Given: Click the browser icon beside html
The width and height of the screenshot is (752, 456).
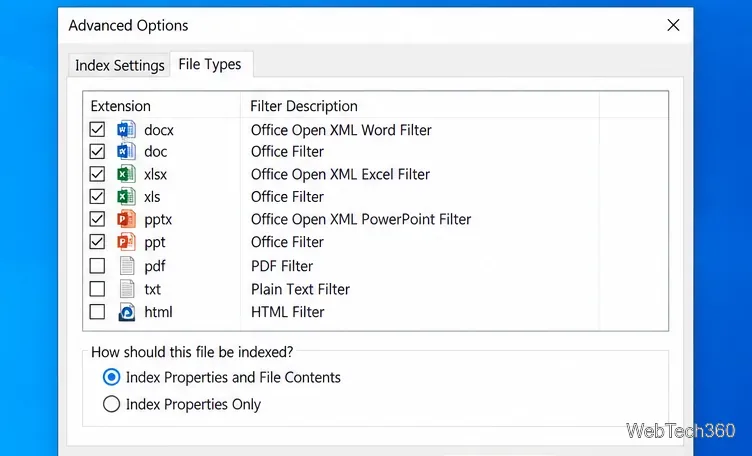Looking at the screenshot, I should click(x=127, y=312).
